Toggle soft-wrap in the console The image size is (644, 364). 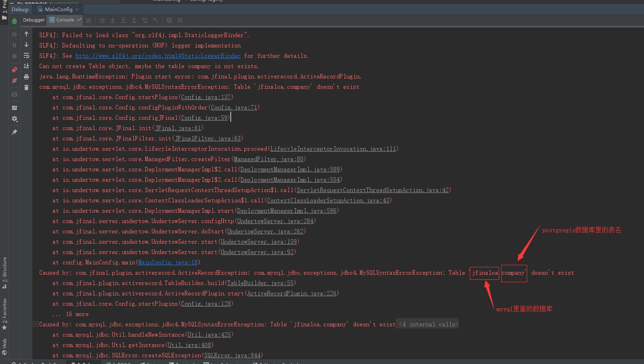coord(26,55)
